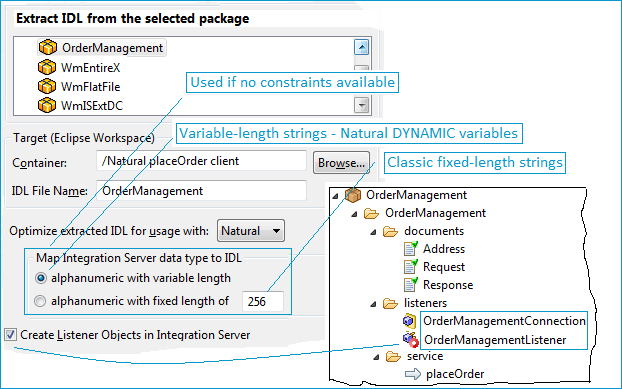Collapse the documents folder

coord(373,232)
